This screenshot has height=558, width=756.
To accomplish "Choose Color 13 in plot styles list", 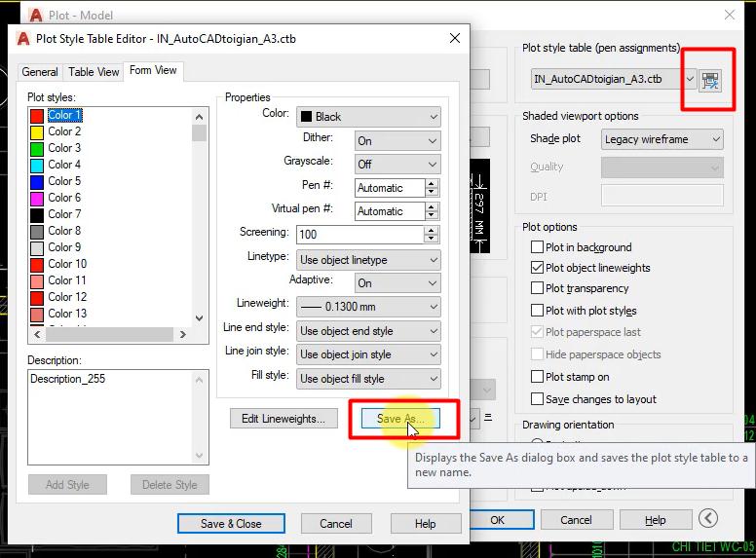I will 67,314.
